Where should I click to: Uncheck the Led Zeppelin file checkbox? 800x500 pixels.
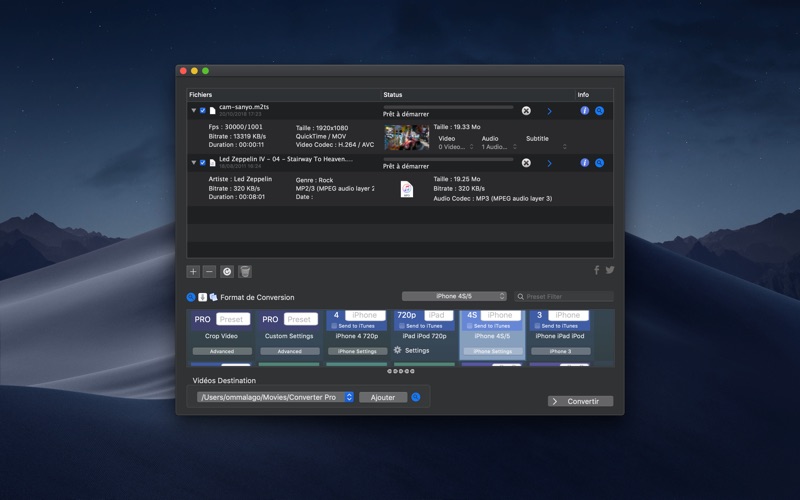[x=203, y=162]
